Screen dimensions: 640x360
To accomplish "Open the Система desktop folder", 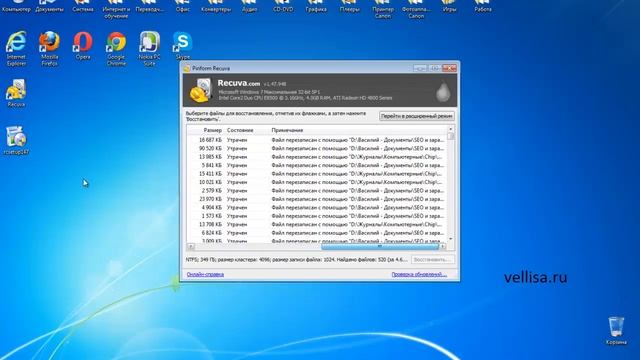I will click(83, 6).
